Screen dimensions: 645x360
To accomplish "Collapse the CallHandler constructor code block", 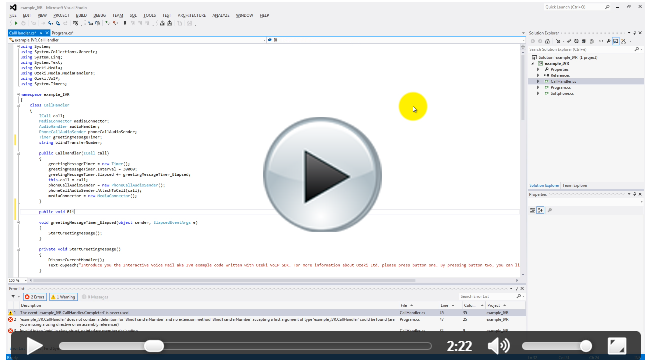I will point(19,153).
